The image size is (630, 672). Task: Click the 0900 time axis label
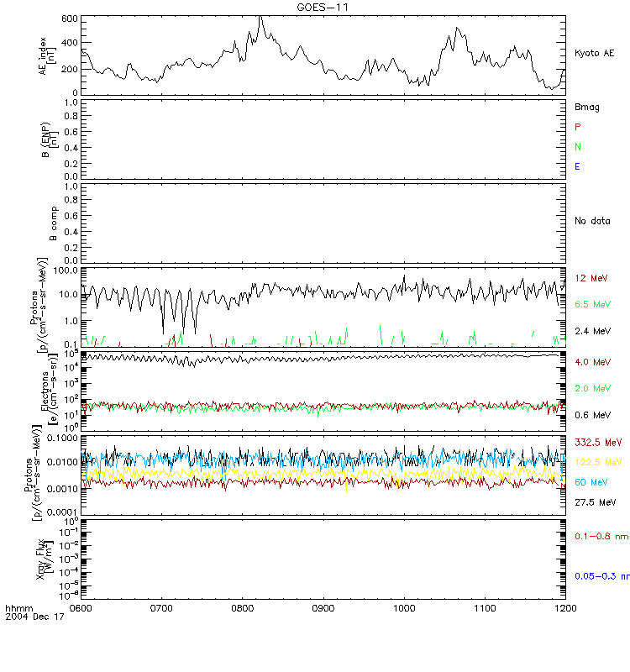(323, 608)
